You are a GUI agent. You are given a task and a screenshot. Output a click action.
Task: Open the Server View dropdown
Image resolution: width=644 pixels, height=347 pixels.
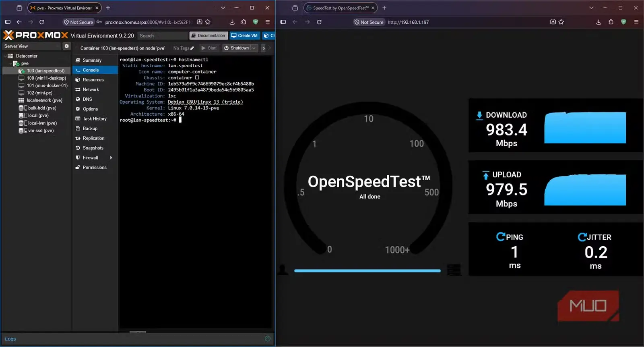[x=31, y=46]
